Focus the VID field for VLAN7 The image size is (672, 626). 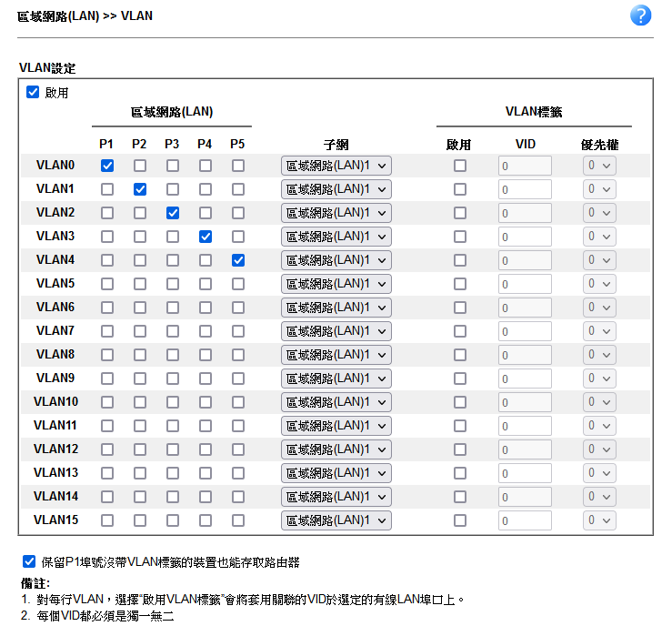pos(525,331)
